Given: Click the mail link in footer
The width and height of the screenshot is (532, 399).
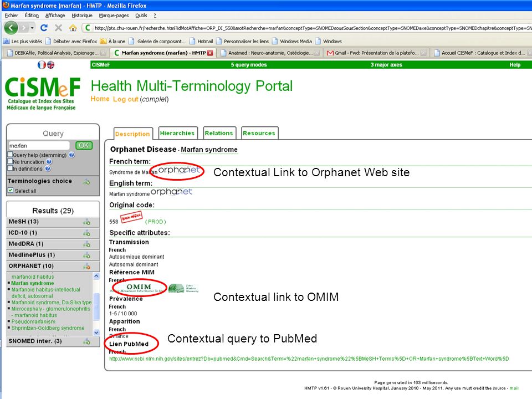Looking at the screenshot, I should pyautogui.click(x=514, y=388).
